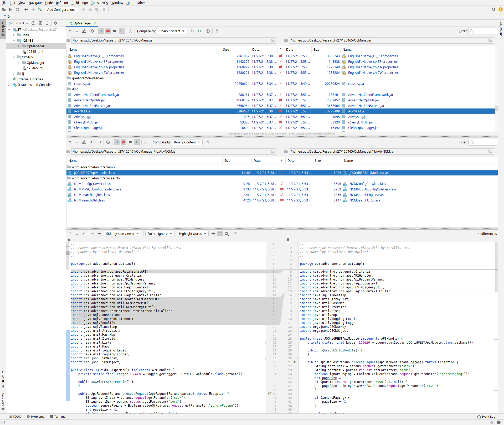The image size is (504, 425).
Task: Click the green Synchronize All double-arrow icon
Action: click(199, 31)
